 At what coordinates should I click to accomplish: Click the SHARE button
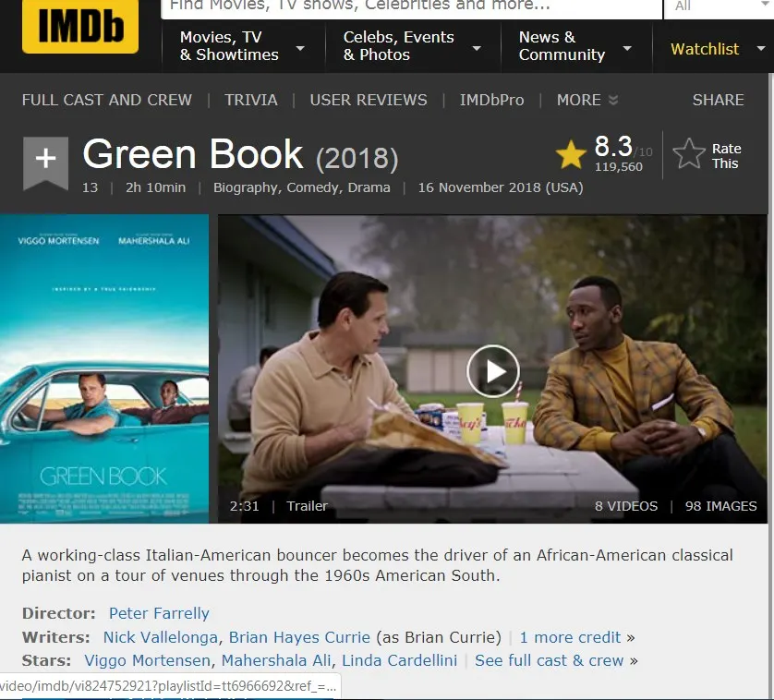(718, 100)
